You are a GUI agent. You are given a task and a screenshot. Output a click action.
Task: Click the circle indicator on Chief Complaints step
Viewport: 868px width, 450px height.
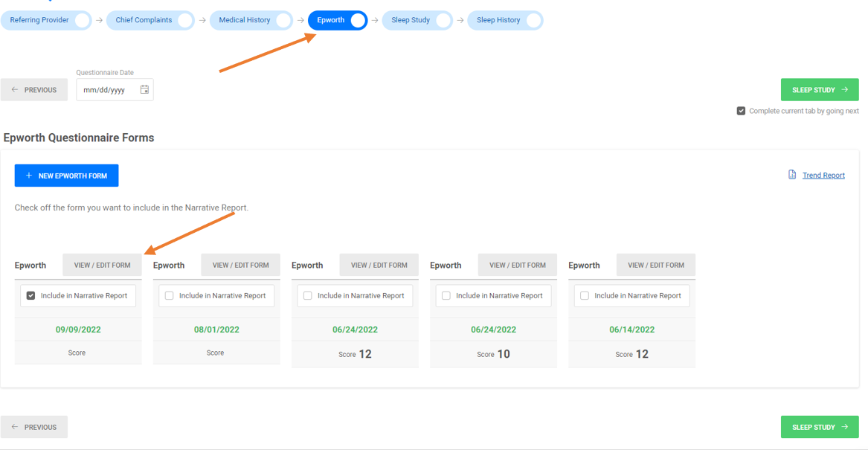pyautogui.click(x=185, y=21)
